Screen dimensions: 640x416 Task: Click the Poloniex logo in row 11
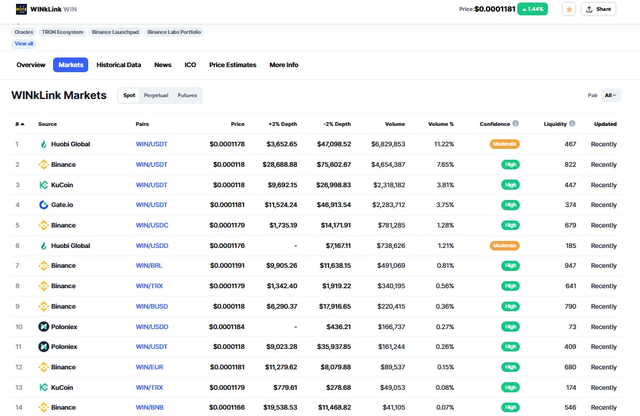[x=43, y=347]
